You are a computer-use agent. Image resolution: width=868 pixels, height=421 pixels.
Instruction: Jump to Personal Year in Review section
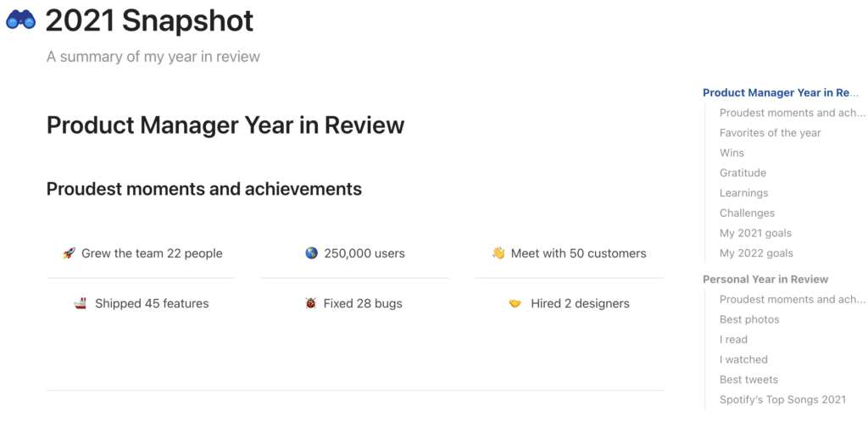(765, 280)
